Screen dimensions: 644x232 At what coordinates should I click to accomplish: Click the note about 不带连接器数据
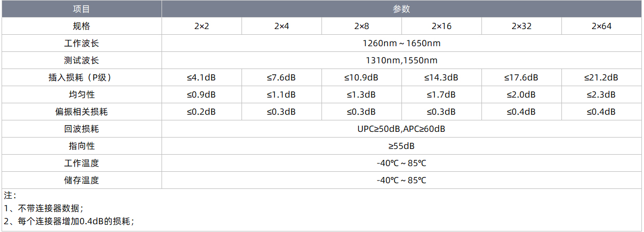point(43,208)
